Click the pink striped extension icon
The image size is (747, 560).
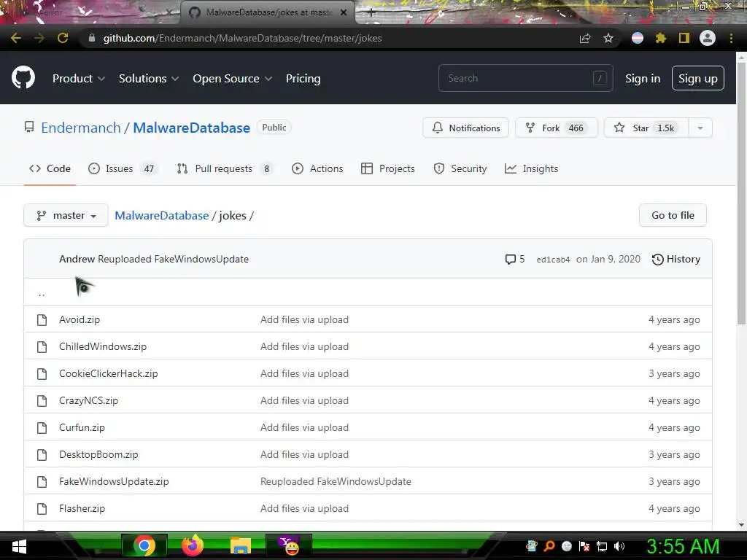[637, 38]
